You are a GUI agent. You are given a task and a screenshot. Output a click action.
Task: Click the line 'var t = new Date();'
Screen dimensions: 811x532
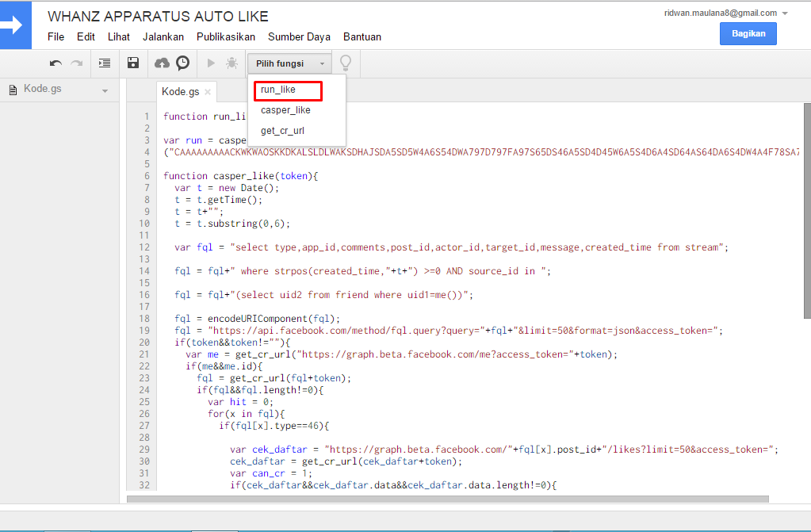pos(227,188)
